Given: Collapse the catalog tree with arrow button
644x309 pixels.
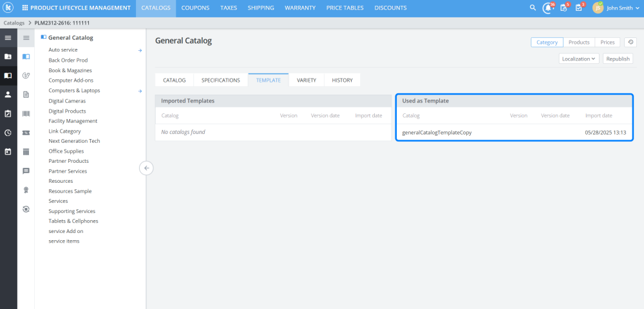Looking at the screenshot, I should click(x=146, y=168).
